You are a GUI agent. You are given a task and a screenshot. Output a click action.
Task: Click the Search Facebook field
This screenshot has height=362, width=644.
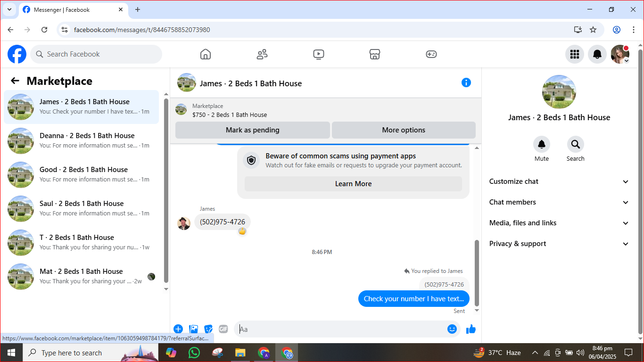[x=96, y=54]
